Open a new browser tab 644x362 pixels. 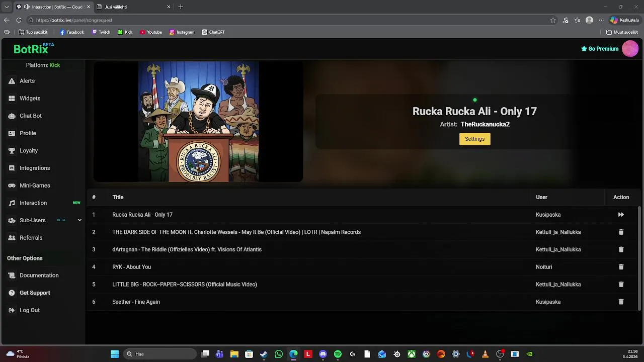pyautogui.click(x=181, y=7)
